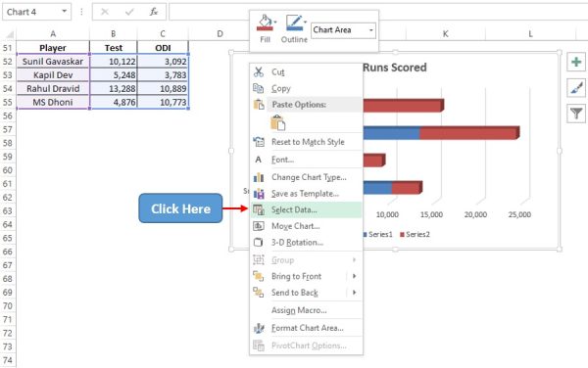Click column A header
The height and width of the screenshot is (368, 588).
[53, 33]
